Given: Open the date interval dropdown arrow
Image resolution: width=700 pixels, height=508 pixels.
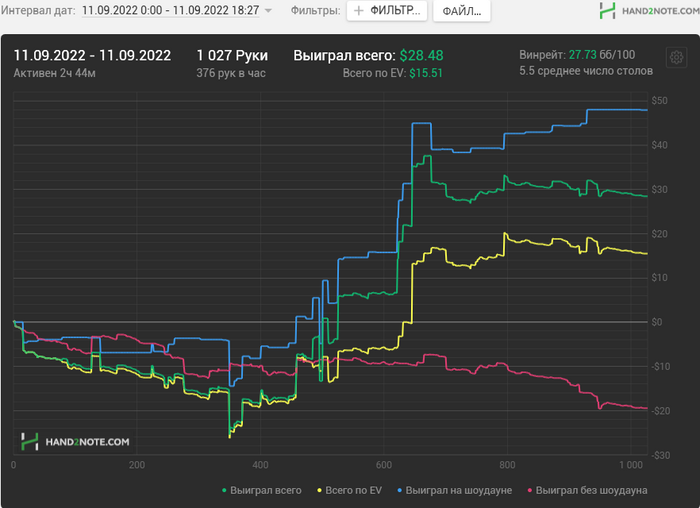Looking at the screenshot, I should pos(268,10).
